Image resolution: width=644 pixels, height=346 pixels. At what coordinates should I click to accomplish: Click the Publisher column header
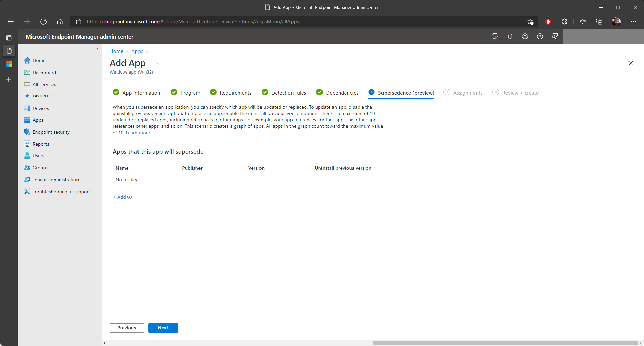coord(192,168)
